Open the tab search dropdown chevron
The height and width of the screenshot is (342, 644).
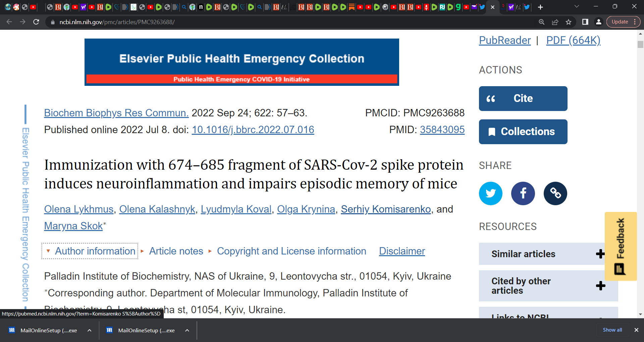[x=577, y=6]
